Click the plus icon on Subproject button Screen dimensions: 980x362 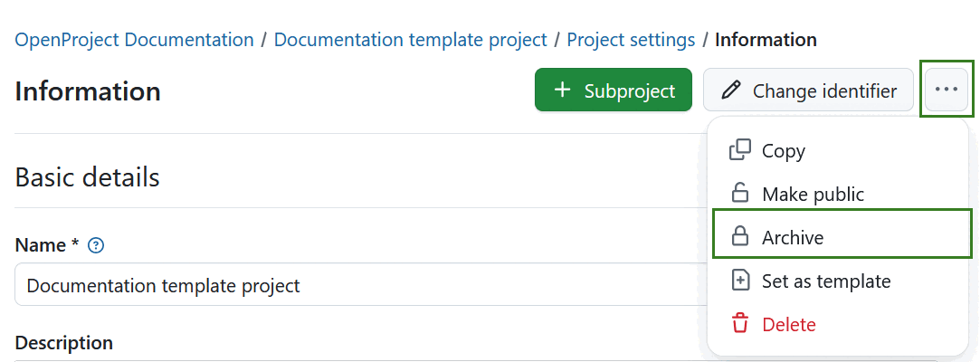[x=563, y=90]
